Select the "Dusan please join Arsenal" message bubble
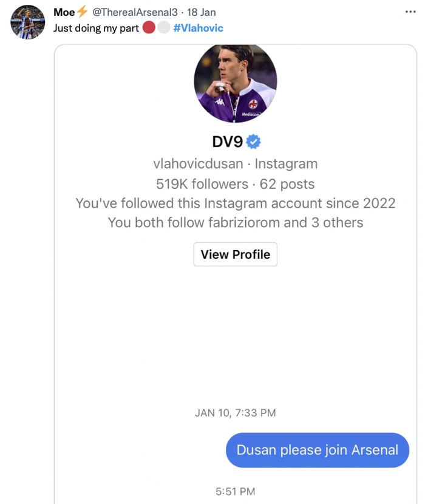 click(x=317, y=450)
